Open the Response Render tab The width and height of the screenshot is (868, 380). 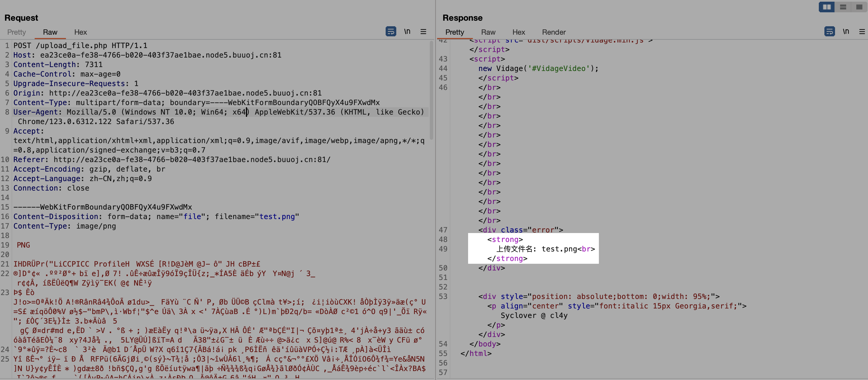point(554,32)
